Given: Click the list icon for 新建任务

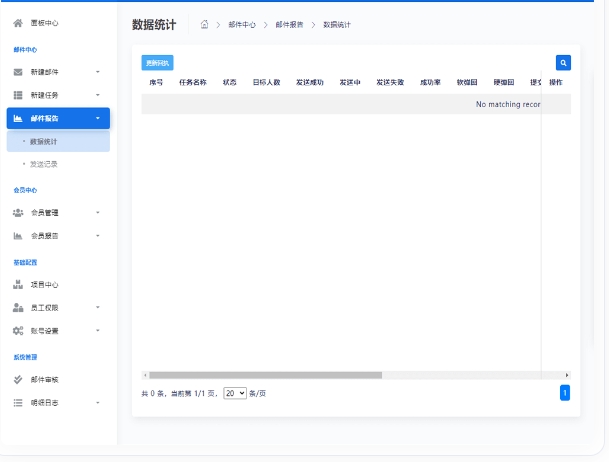Looking at the screenshot, I should pyautogui.click(x=18, y=95).
